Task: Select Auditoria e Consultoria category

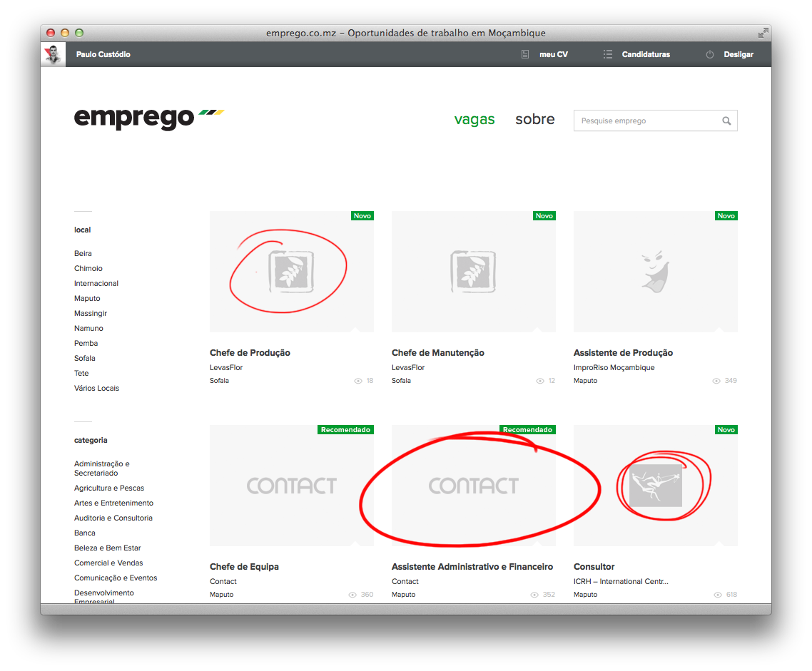Action: coord(113,518)
